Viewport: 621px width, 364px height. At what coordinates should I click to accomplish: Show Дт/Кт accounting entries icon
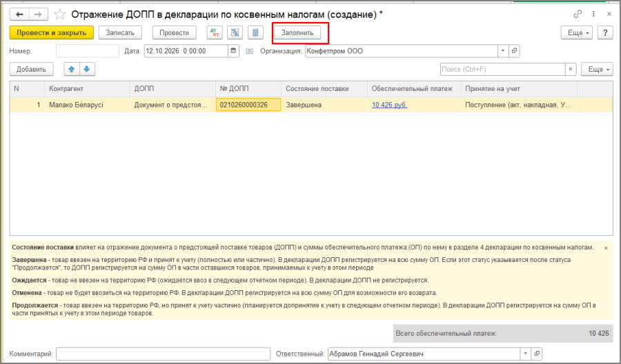(x=215, y=33)
